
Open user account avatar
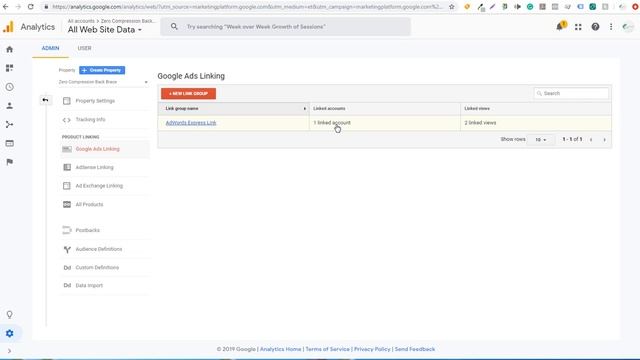[x=627, y=27]
